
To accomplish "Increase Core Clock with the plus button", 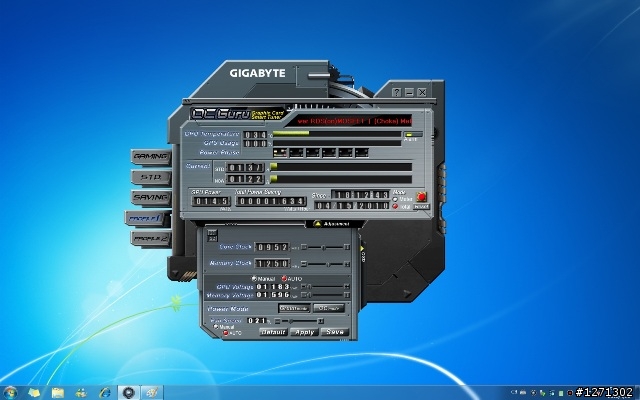I will (x=347, y=247).
